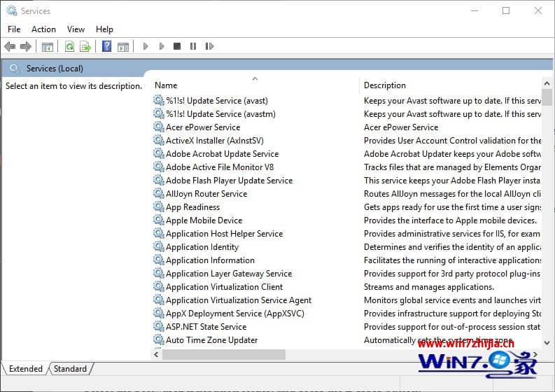Select %1!s! Update Service (avast)
Image resolution: width=555 pixels, height=392 pixels.
pyautogui.click(x=217, y=101)
